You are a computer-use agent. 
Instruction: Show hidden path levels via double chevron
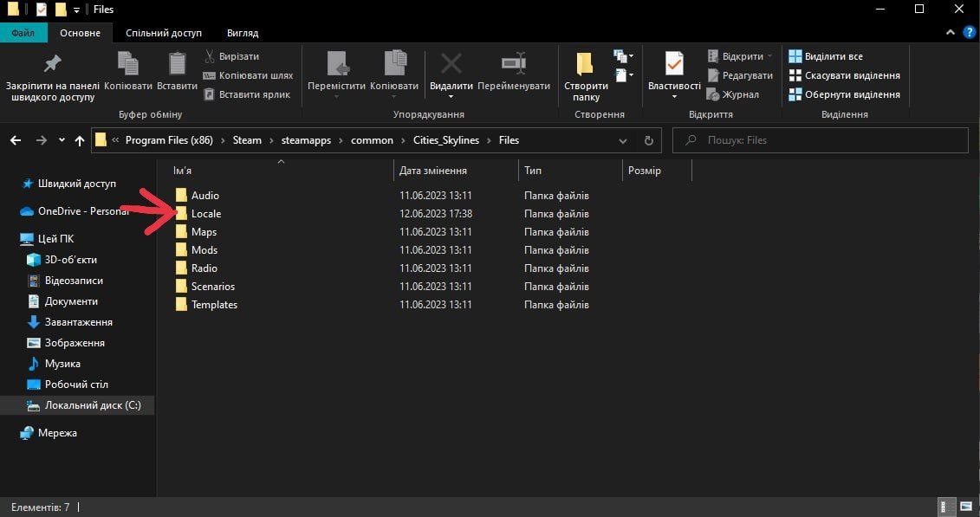(x=115, y=140)
